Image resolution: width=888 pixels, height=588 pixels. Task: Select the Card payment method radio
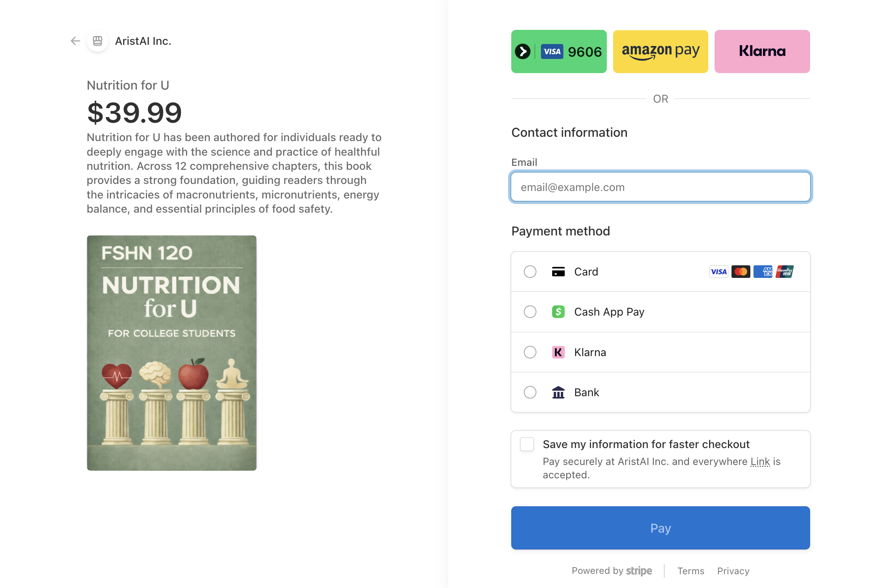coord(530,272)
